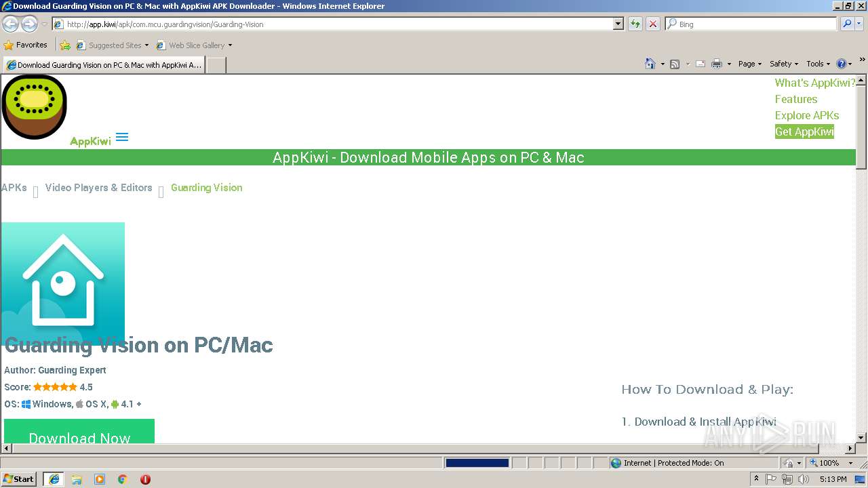Open the Windows Start menu
The width and height of the screenshot is (868, 488).
[x=19, y=479]
